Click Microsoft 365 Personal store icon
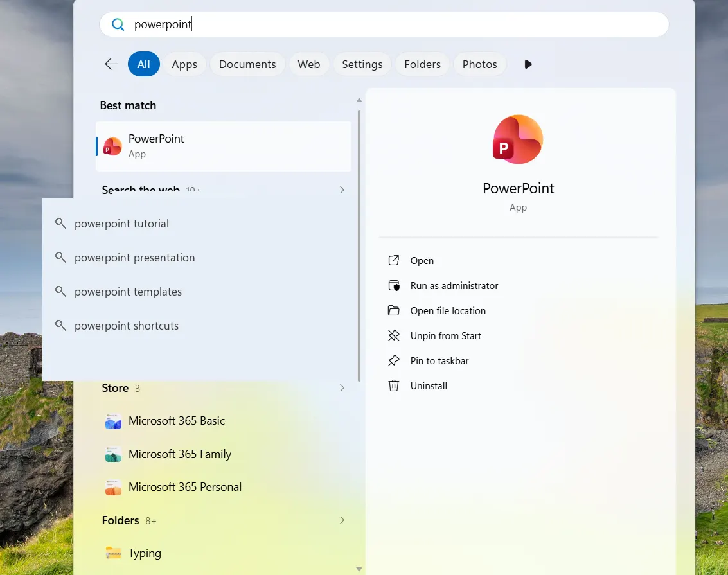 pyautogui.click(x=113, y=487)
